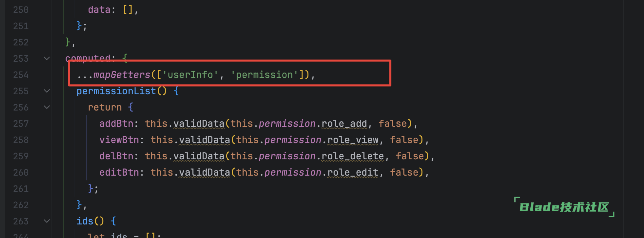This screenshot has height=238, width=644.
Task: Click line number 254 in gutter
Action: click(21, 75)
